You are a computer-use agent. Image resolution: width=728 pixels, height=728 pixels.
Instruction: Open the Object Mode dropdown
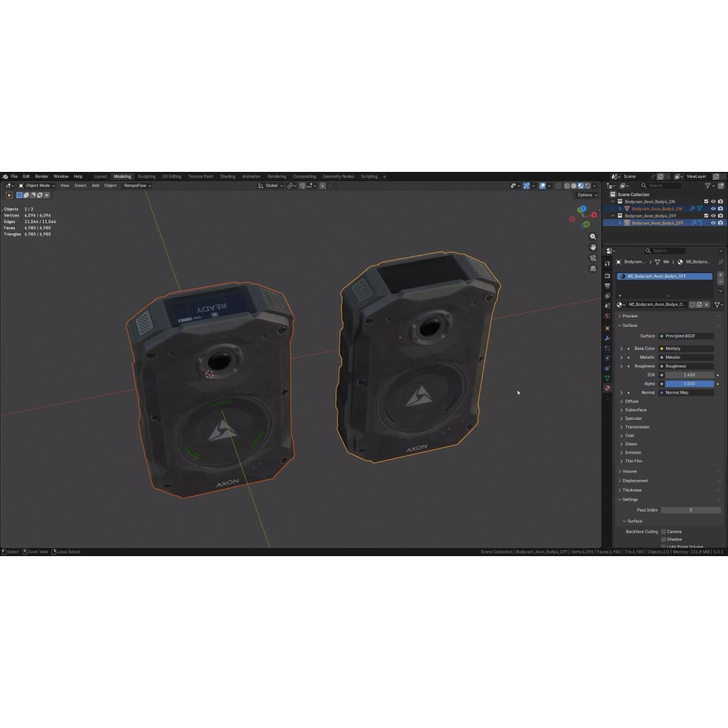tap(36, 186)
